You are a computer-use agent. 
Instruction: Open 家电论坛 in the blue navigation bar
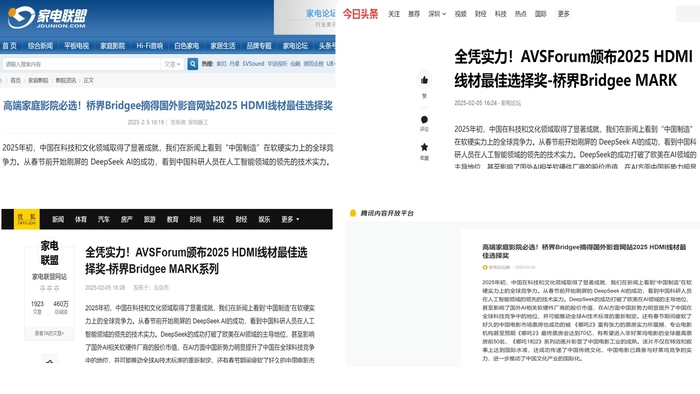click(295, 46)
